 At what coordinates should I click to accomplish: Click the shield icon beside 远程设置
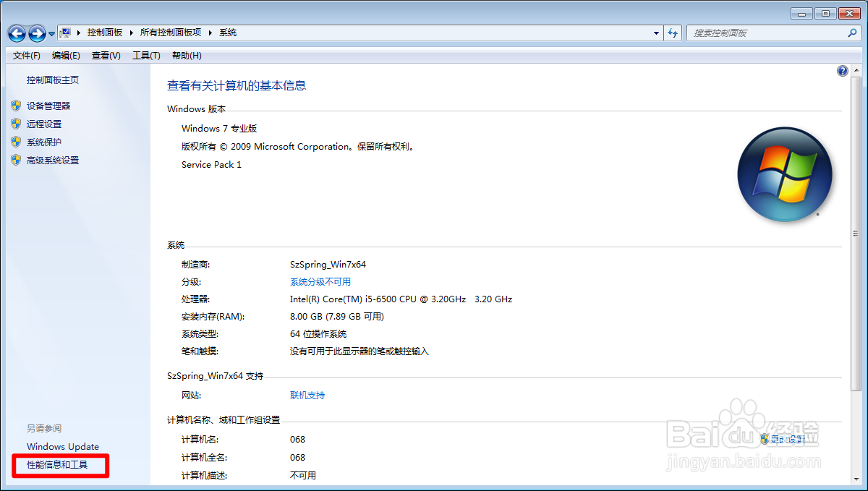click(16, 124)
